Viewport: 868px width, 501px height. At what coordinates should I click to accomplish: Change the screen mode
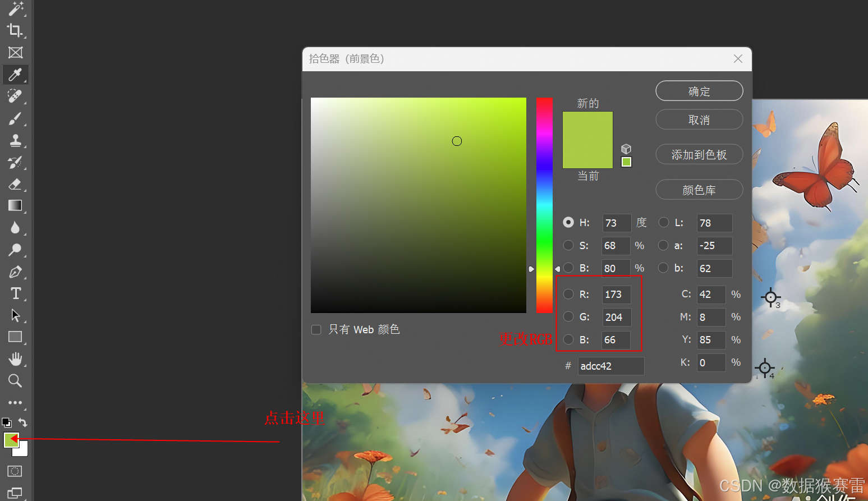(15, 493)
